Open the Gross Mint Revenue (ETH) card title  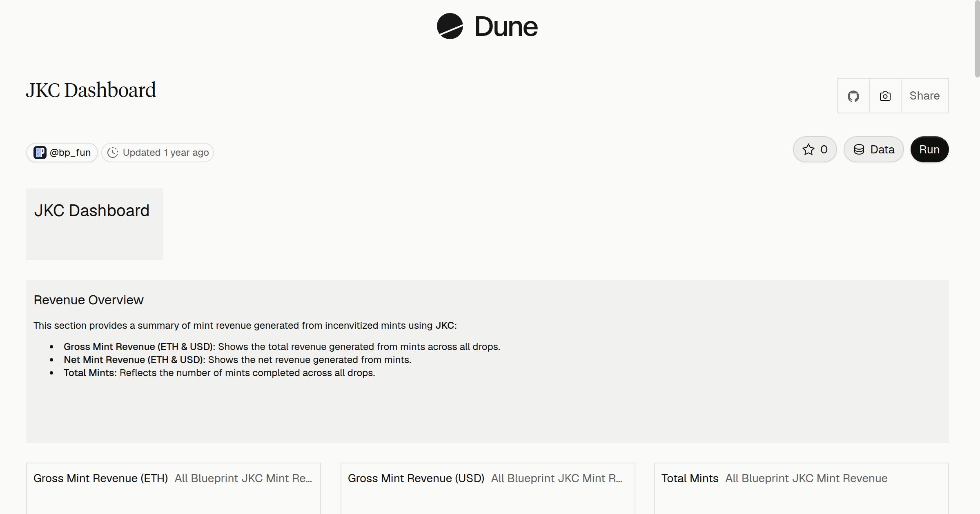point(101,478)
